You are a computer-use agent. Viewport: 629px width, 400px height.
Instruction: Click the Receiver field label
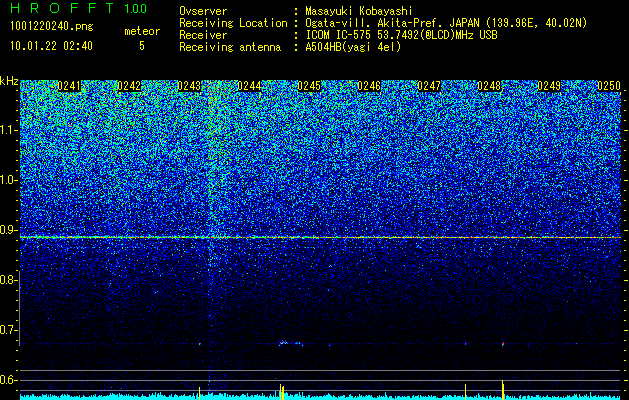pyautogui.click(x=203, y=35)
